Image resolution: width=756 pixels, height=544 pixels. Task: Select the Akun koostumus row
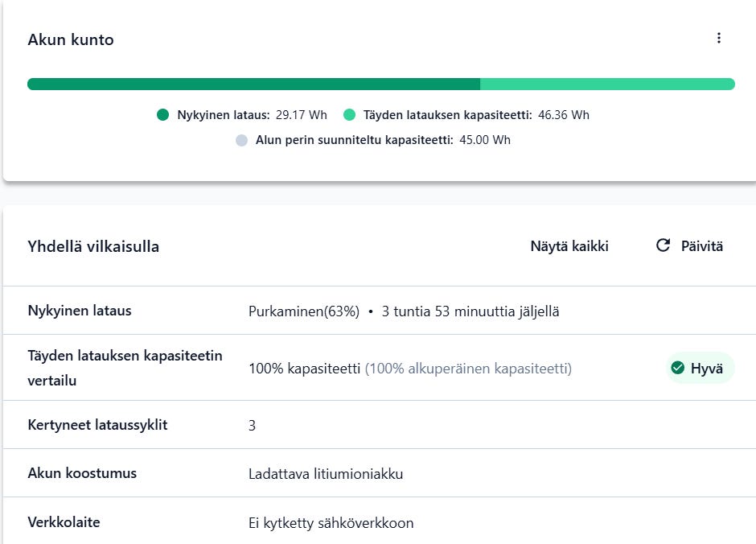pos(378,473)
